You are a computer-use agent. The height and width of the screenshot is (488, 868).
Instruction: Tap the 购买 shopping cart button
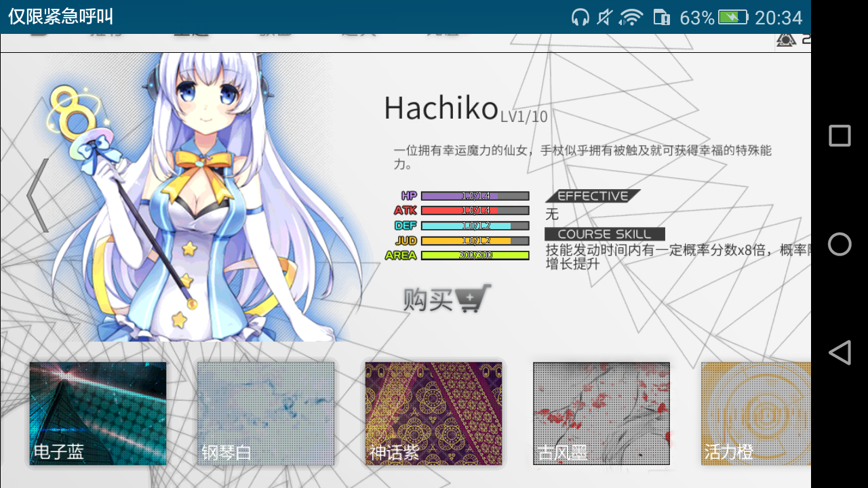tap(447, 299)
